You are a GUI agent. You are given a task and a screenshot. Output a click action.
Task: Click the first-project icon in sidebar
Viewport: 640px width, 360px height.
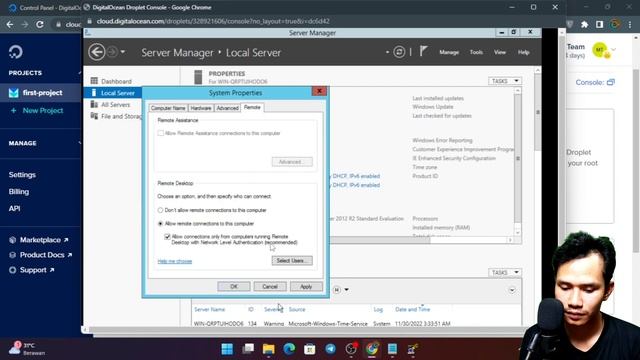13,93
